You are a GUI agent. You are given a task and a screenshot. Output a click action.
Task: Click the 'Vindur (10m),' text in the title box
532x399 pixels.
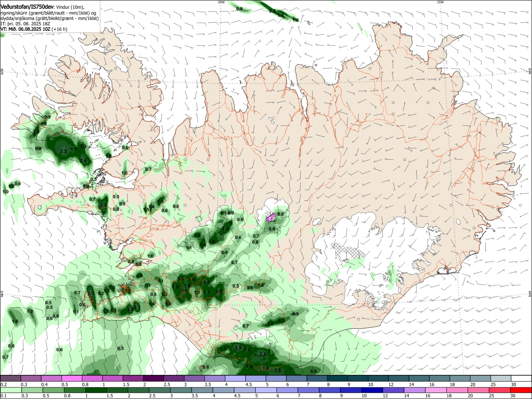(70, 7)
